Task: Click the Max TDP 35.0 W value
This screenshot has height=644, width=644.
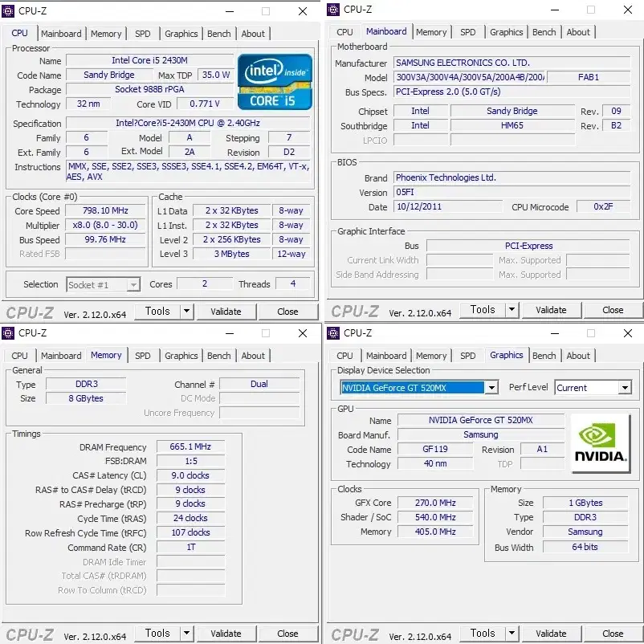Action: 216,75
